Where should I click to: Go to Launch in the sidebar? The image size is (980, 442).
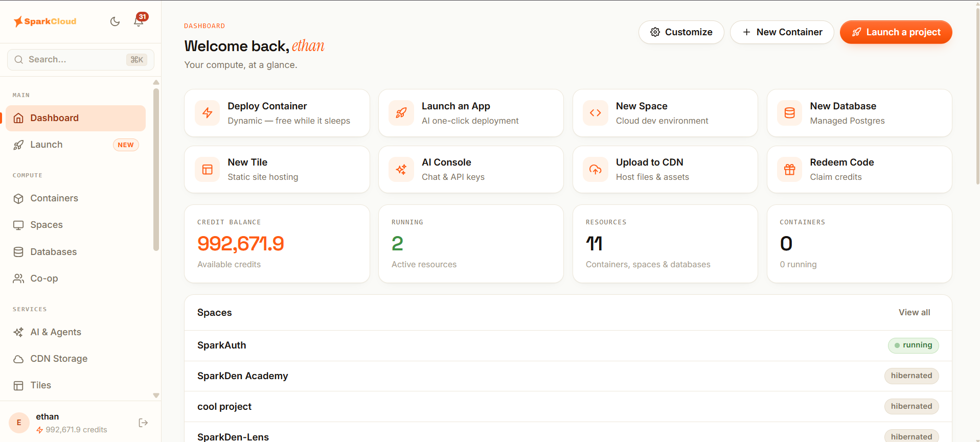[x=76, y=145]
